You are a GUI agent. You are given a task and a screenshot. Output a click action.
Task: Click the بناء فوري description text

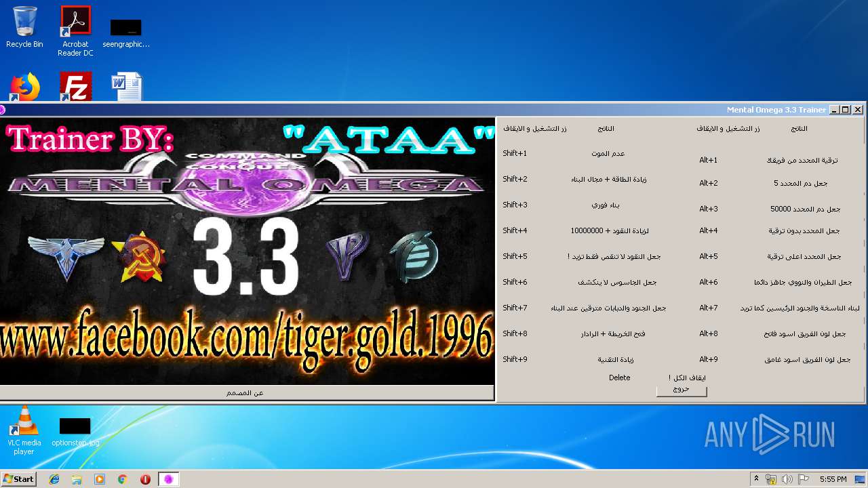pos(606,205)
